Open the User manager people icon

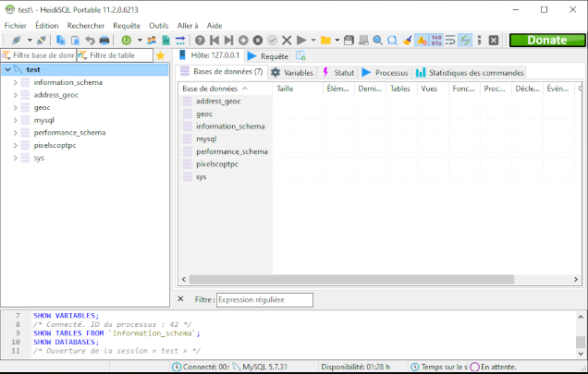[x=152, y=40]
